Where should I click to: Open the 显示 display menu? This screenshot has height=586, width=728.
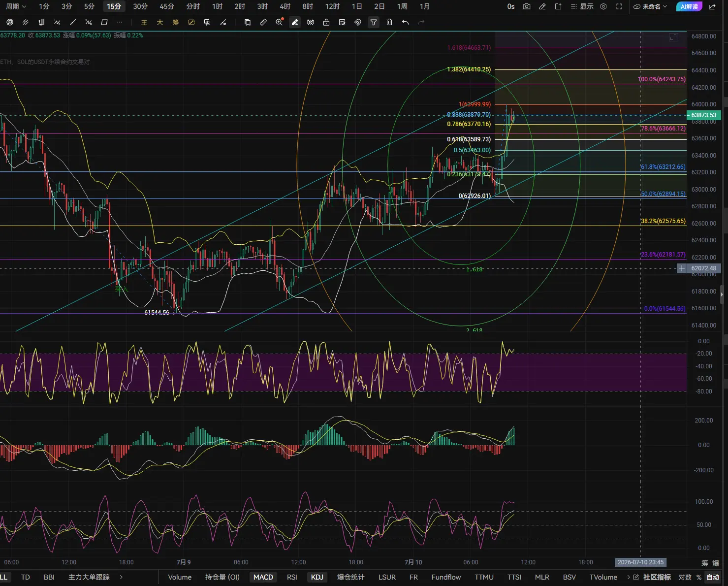click(x=582, y=6)
